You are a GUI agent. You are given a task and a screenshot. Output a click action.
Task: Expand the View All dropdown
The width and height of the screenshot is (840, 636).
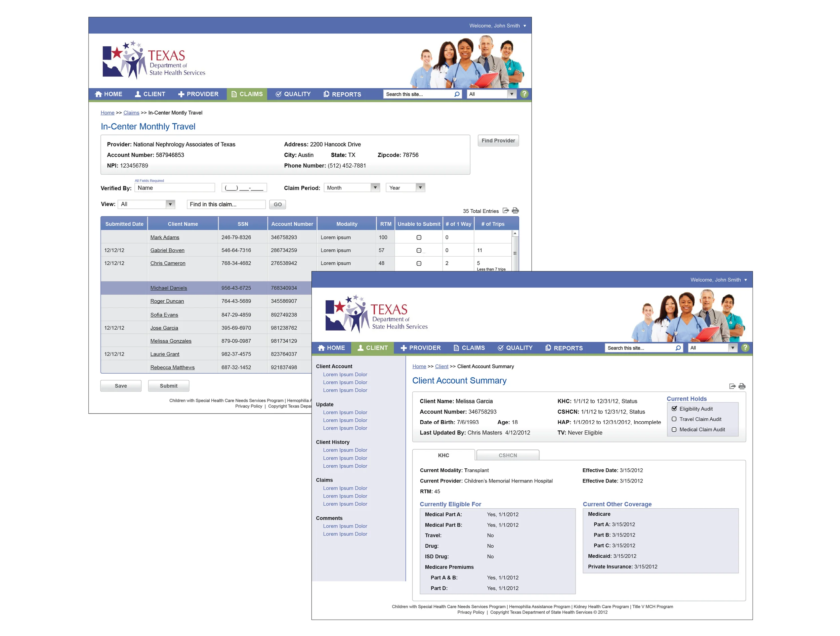pos(146,204)
